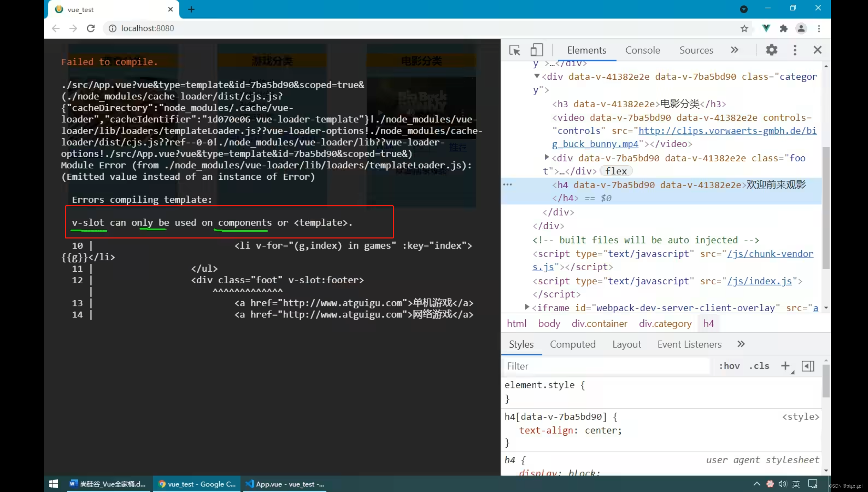
Task: Click the Elements tree scroll-up arrow
Action: tap(826, 66)
